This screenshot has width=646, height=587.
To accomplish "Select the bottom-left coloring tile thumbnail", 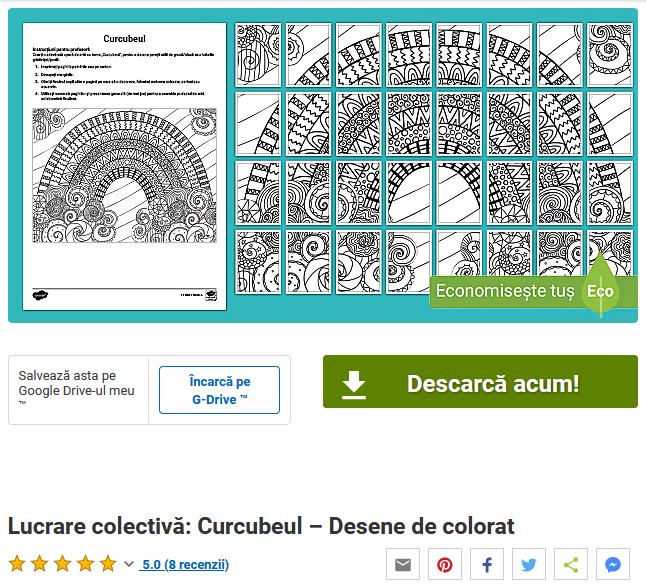I will tap(258, 262).
